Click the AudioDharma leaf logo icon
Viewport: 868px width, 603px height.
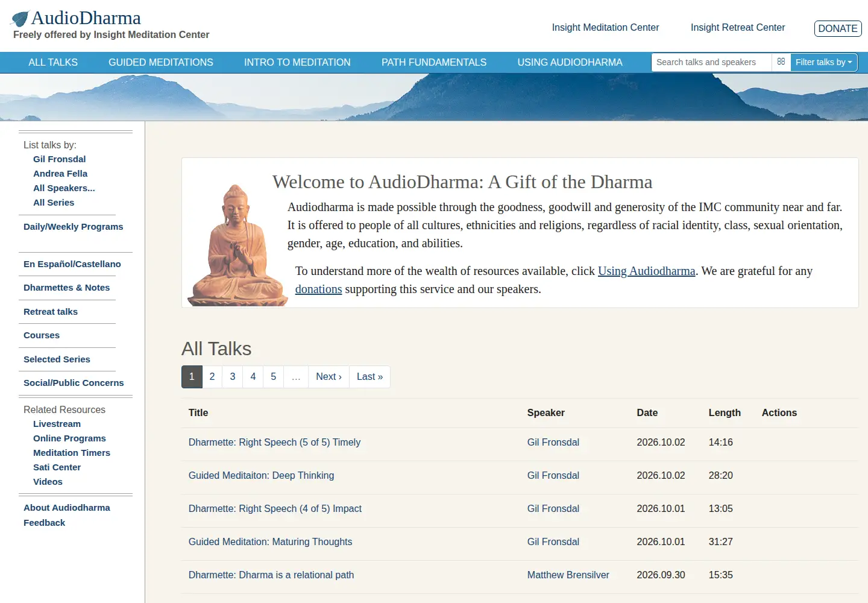click(20, 19)
